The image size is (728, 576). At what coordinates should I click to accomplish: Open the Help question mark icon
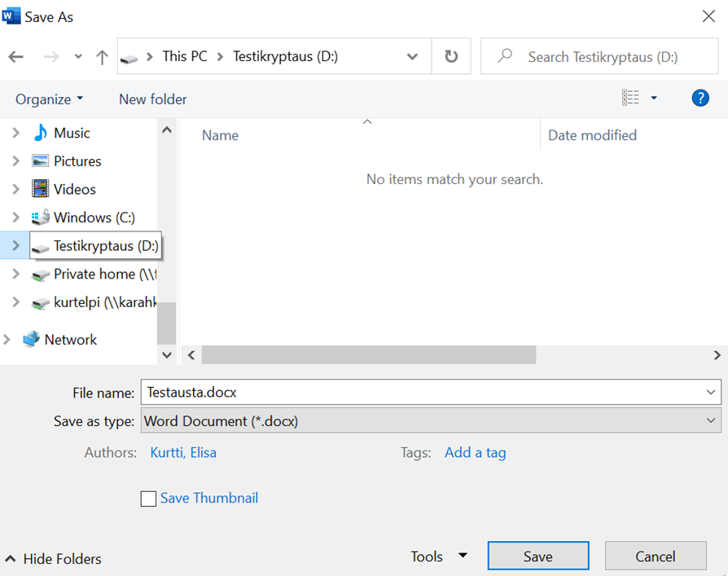tap(699, 99)
